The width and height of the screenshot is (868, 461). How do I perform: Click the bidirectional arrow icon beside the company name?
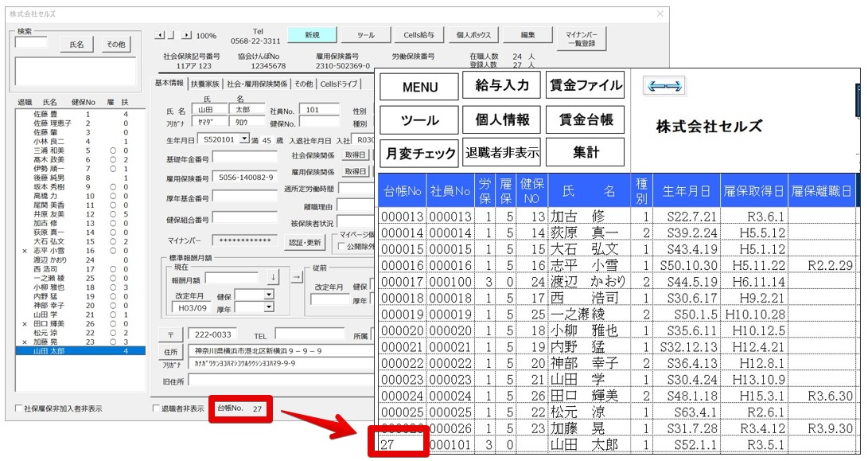click(664, 86)
